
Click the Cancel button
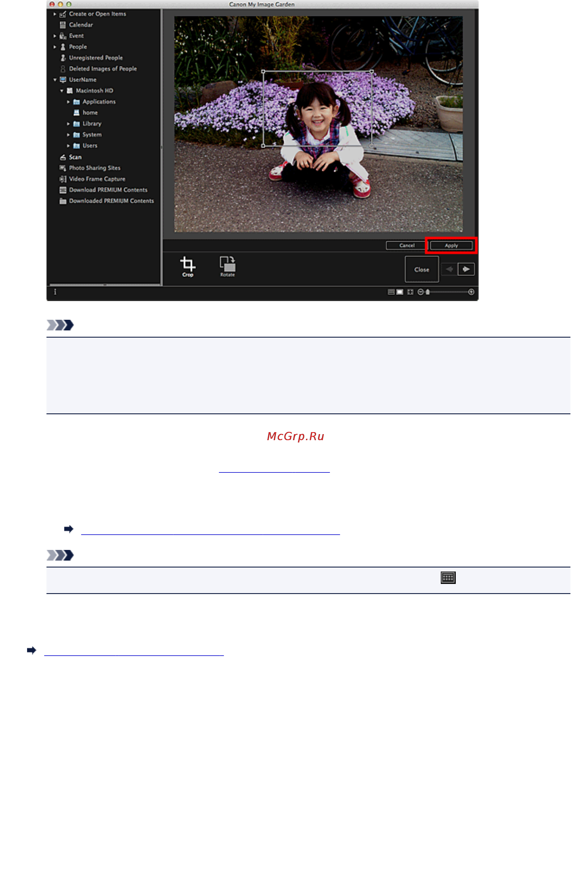click(x=407, y=245)
